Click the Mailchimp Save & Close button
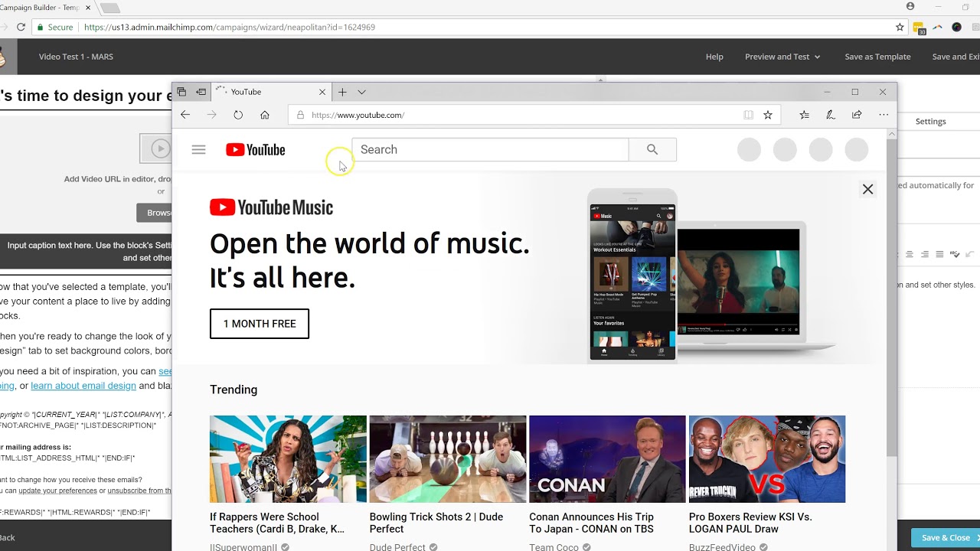The image size is (980, 551). click(946, 538)
